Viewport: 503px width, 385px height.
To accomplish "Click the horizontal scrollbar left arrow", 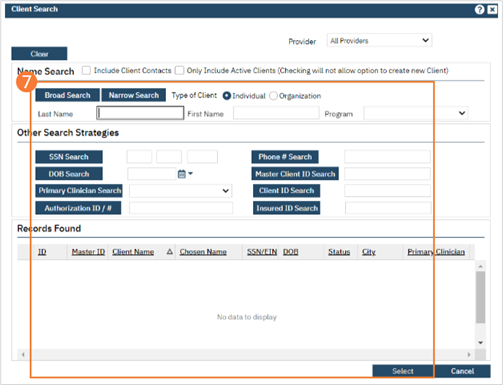I will pos(23,355).
